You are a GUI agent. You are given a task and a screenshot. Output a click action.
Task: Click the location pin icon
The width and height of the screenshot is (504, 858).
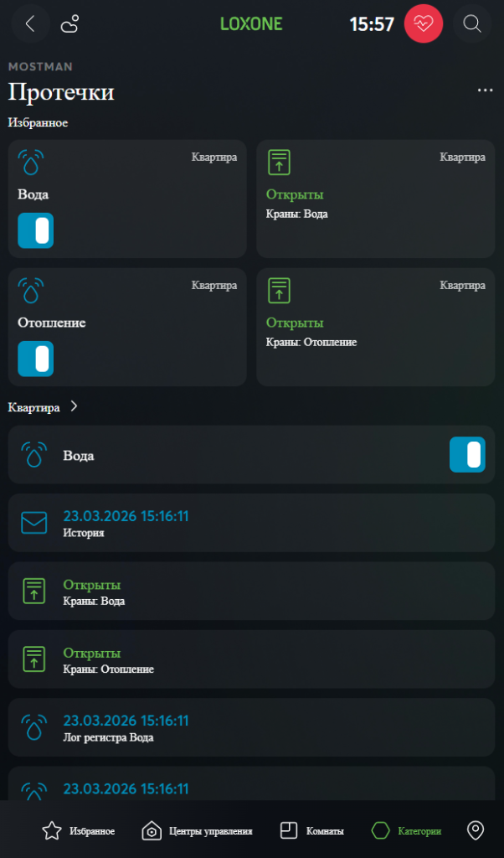(476, 831)
